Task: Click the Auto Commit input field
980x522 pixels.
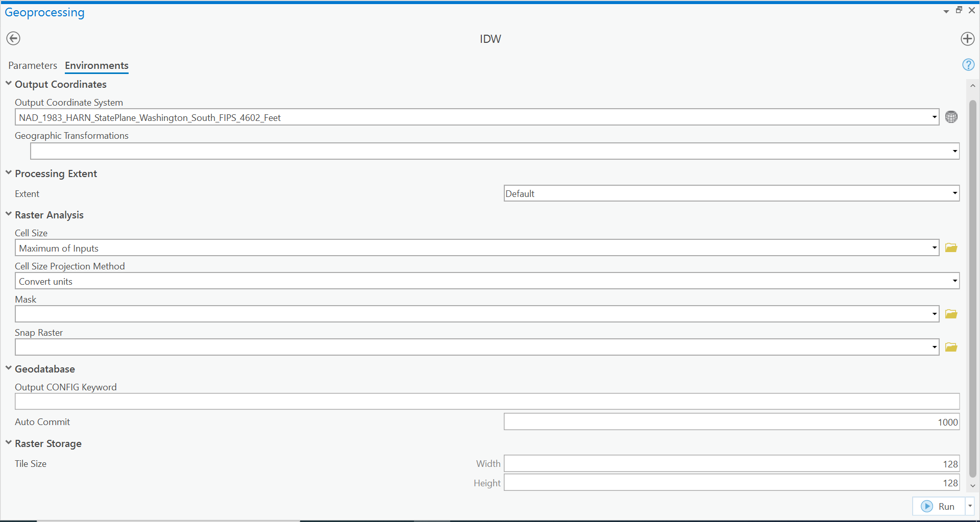Action: (731, 422)
